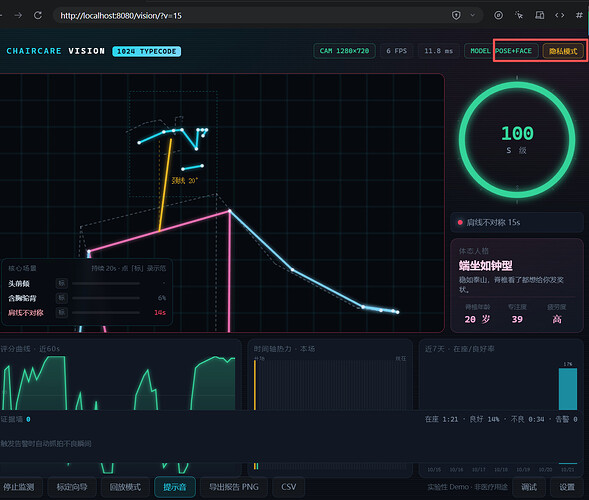Go forward using the browser arrow

18,15
